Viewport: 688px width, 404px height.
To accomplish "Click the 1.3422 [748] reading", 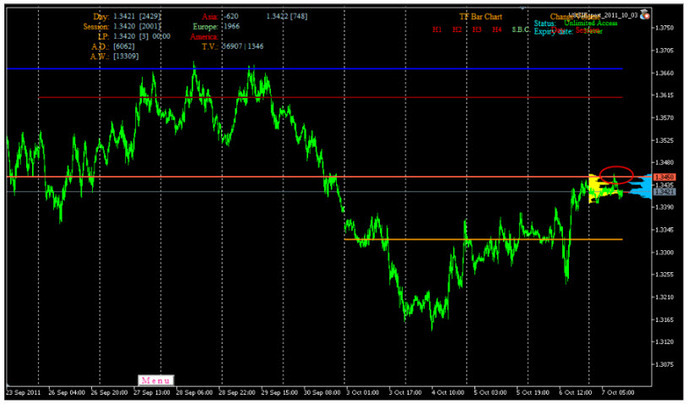I will pyautogui.click(x=287, y=17).
